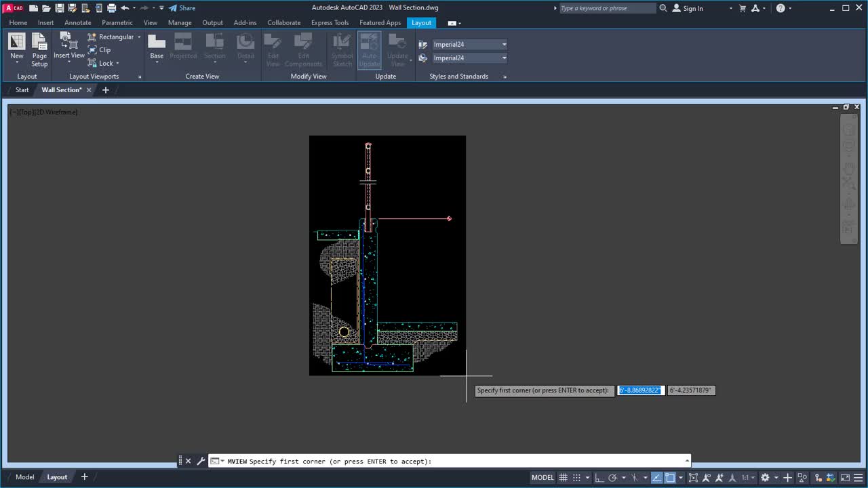
Task: Toggle Ortho mode in the status bar
Action: point(599,477)
